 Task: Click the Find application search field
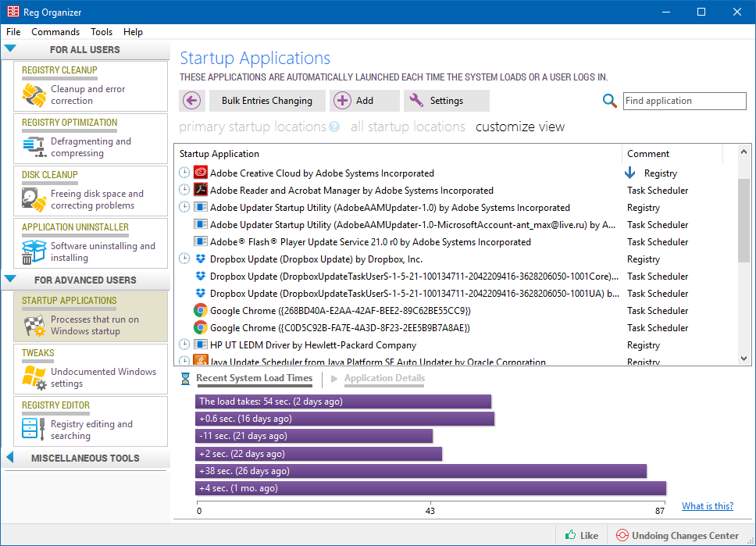pos(684,101)
